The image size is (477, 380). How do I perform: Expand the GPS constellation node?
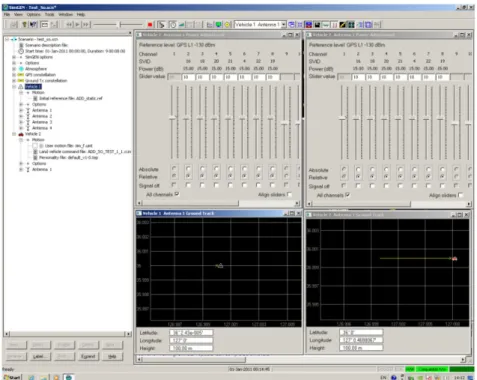coord(14,75)
